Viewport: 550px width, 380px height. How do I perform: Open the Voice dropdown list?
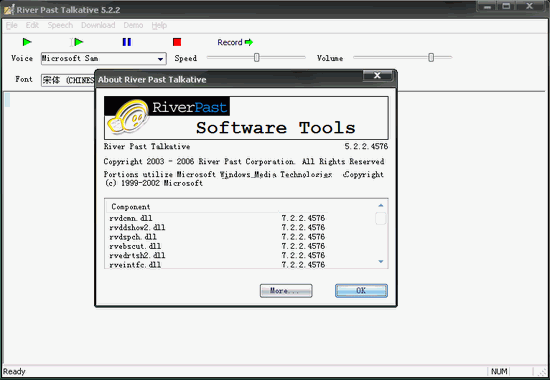(x=160, y=59)
